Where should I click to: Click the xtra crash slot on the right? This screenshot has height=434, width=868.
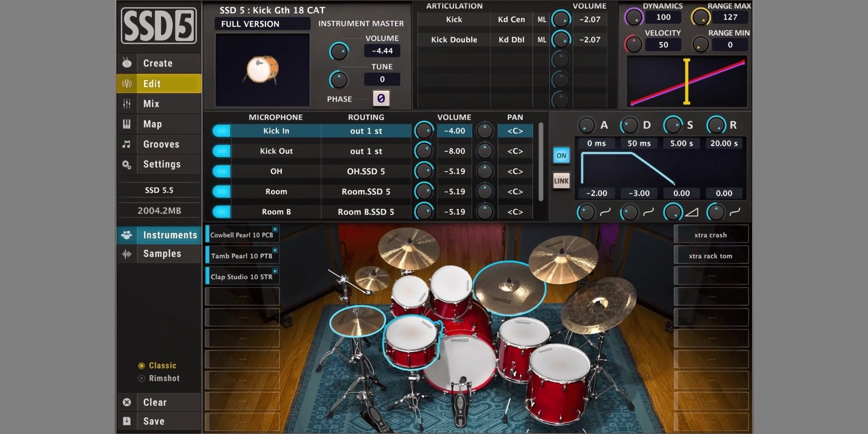pyautogui.click(x=710, y=234)
